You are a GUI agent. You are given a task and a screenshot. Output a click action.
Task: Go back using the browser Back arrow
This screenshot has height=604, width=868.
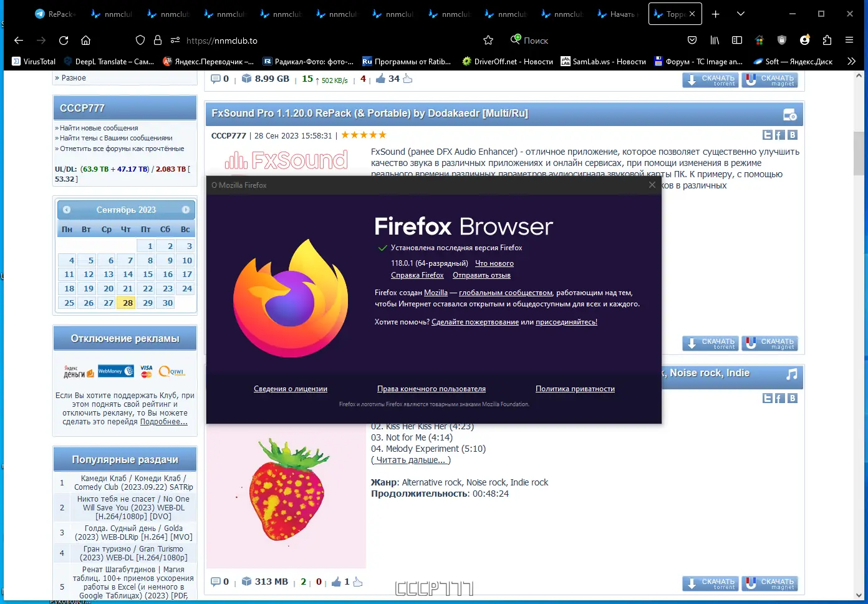19,41
